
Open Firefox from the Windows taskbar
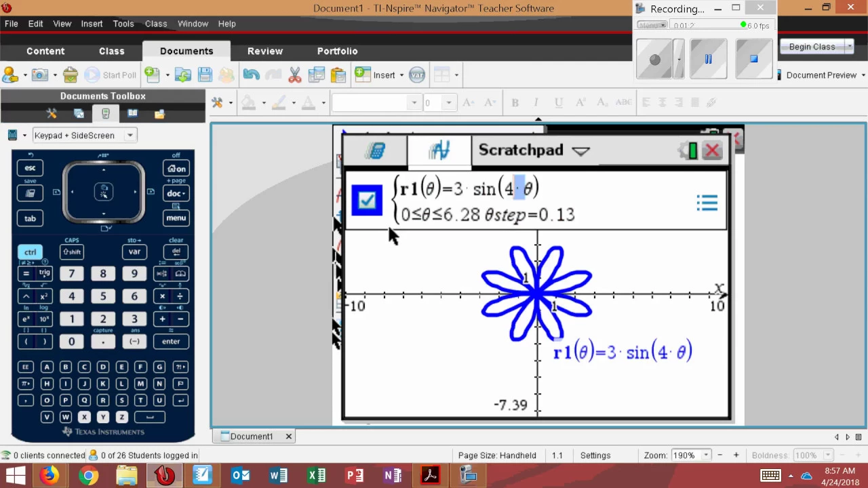[49, 476]
